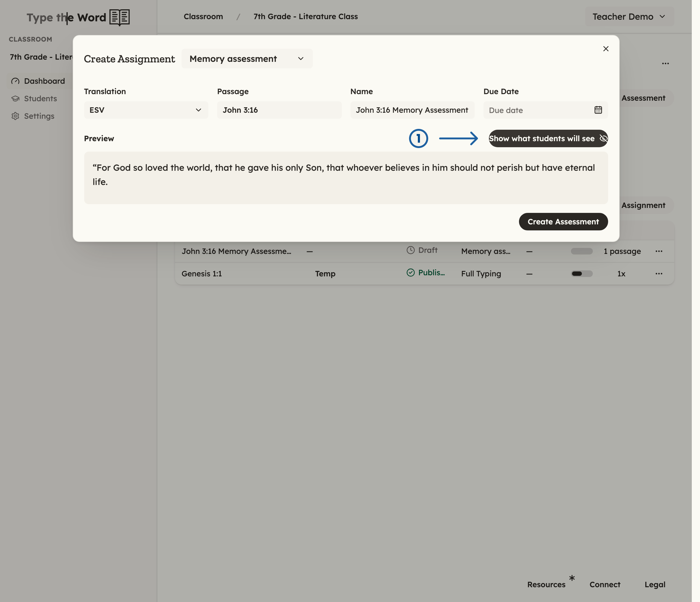Open the calendar icon in Due Date field
700x602 pixels.
tap(598, 110)
